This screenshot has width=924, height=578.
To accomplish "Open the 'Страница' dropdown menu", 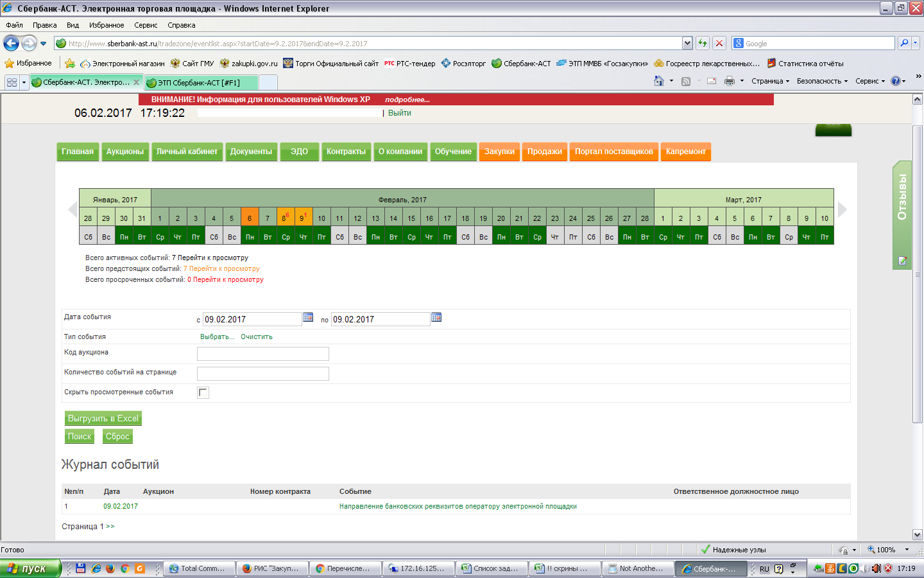I will click(x=770, y=81).
